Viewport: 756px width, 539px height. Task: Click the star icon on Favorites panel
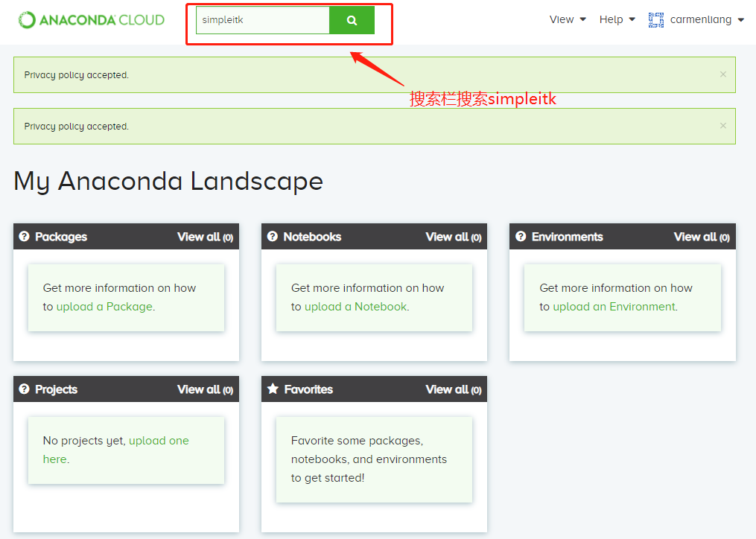click(272, 389)
